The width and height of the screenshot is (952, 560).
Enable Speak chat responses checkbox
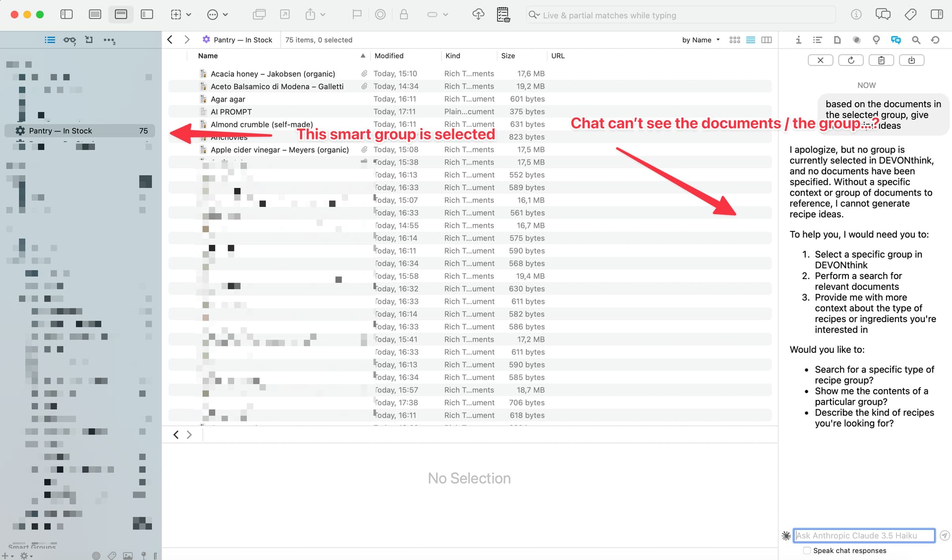point(807,551)
